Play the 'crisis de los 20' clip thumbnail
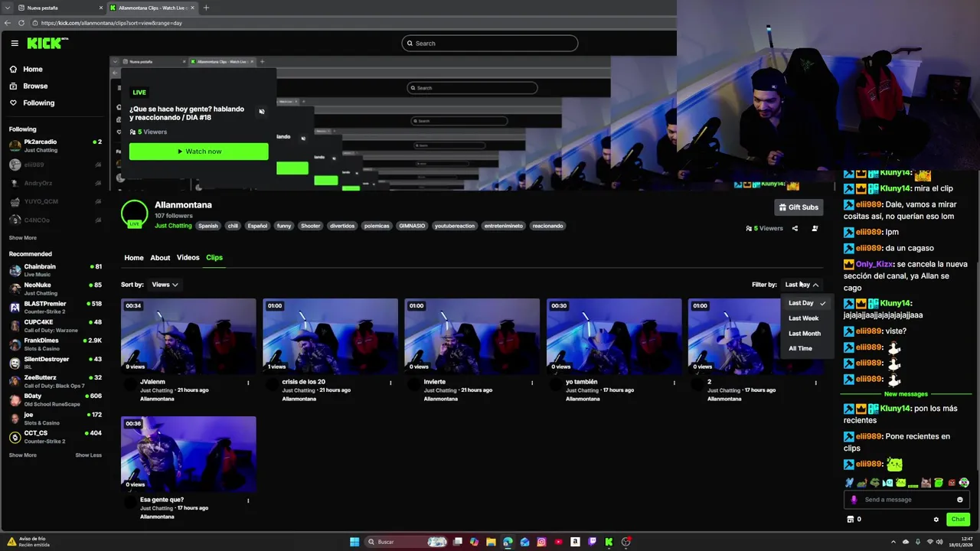This screenshot has width=980, height=551. (330, 336)
